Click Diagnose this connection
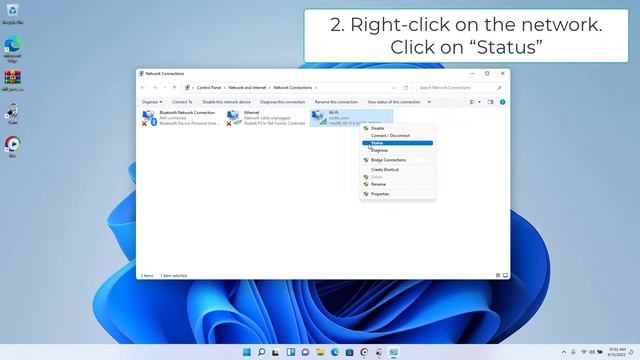Screen dimensions: 640x360 pos(282,102)
